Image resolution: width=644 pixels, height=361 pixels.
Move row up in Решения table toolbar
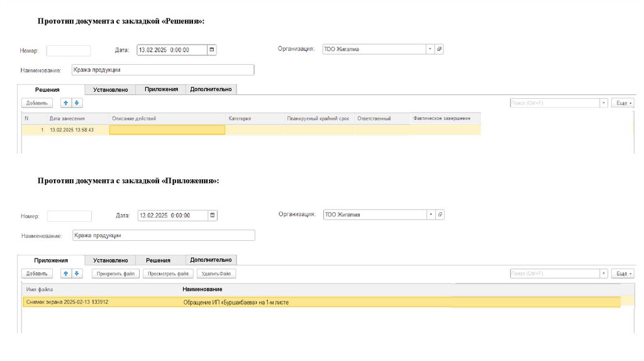pos(65,103)
